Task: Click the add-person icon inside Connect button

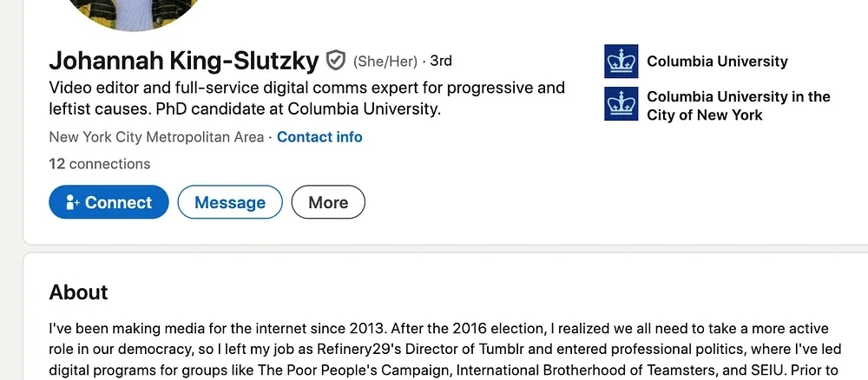Action: 70,202
